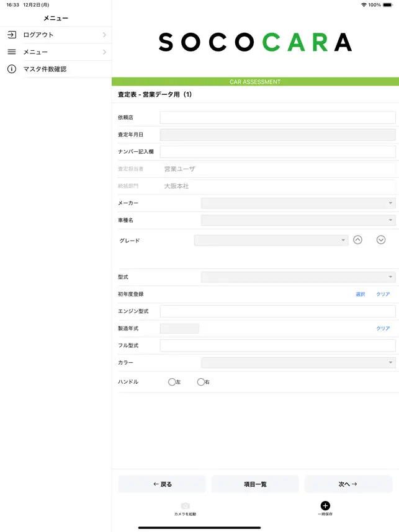Tap the logout arrow-box icon

[x=12, y=35]
